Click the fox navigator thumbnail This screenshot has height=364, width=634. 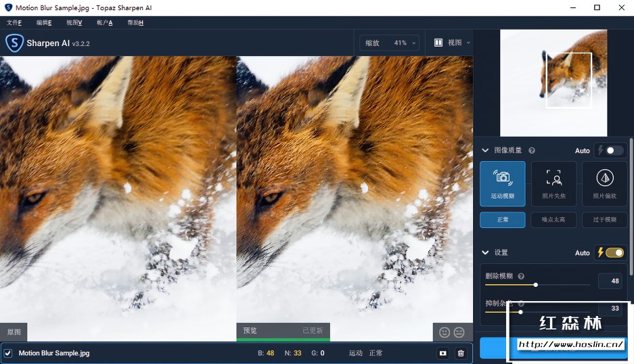pyautogui.click(x=553, y=83)
